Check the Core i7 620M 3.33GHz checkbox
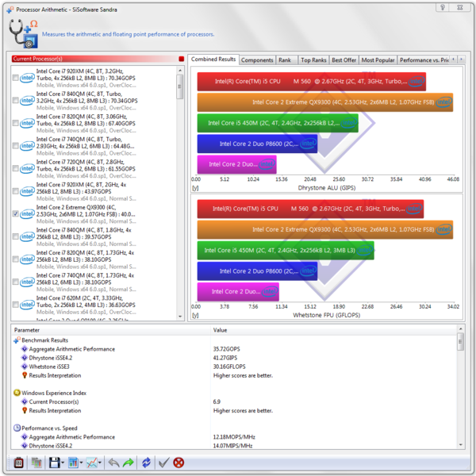 pos(16,305)
